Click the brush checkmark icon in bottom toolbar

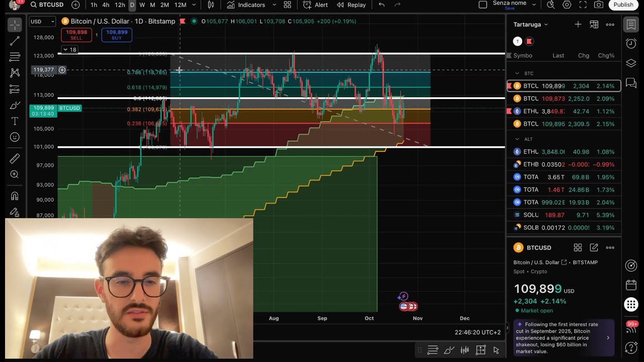449,350
